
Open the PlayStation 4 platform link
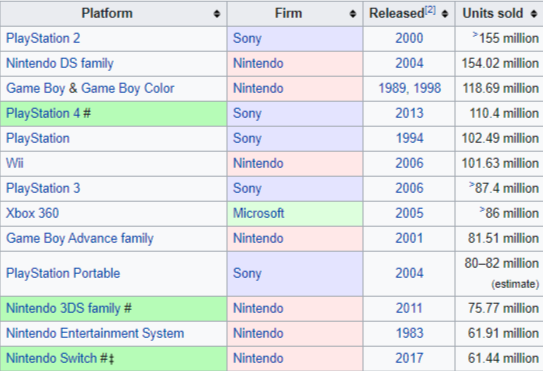tap(43, 113)
